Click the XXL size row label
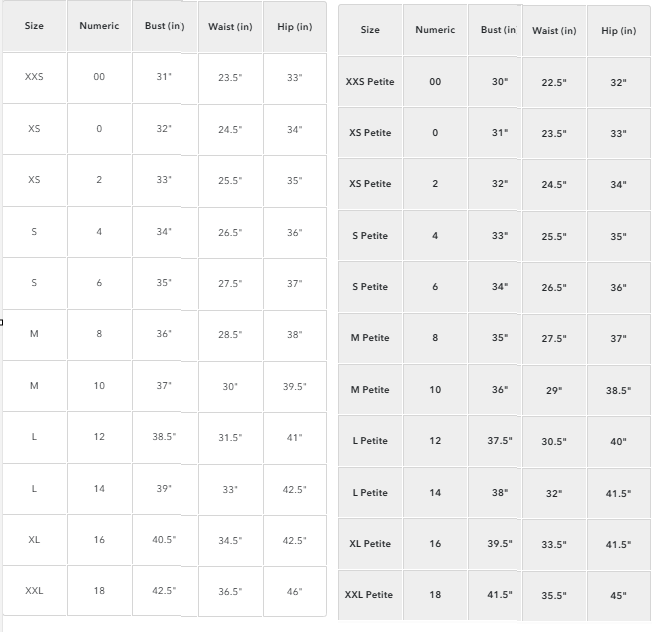This screenshot has height=632, width=660. coord(34,591)
